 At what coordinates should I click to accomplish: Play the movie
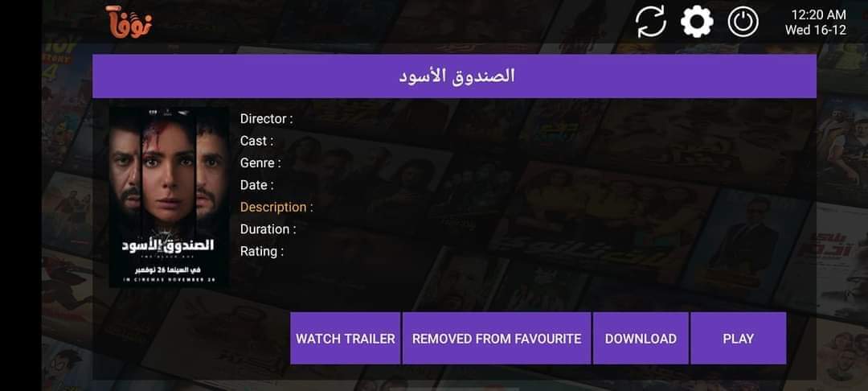(739, 339)
